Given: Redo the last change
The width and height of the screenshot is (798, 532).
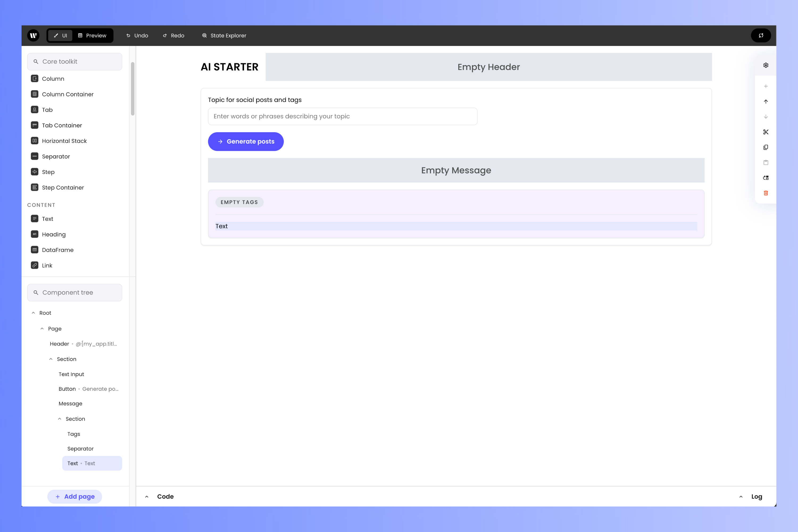Looking at the screenshot, I should [174, 35].
